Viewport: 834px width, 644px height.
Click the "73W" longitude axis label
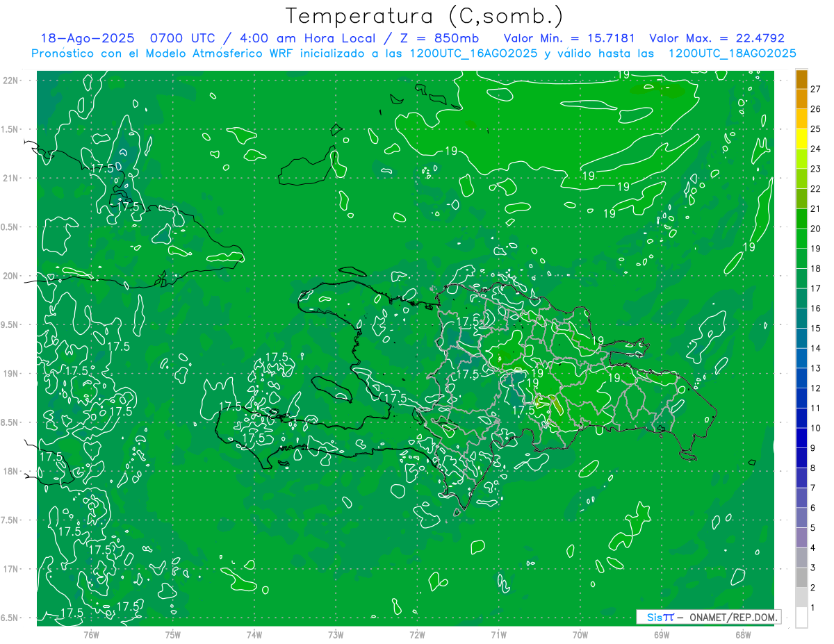click(x=336, y=634)
